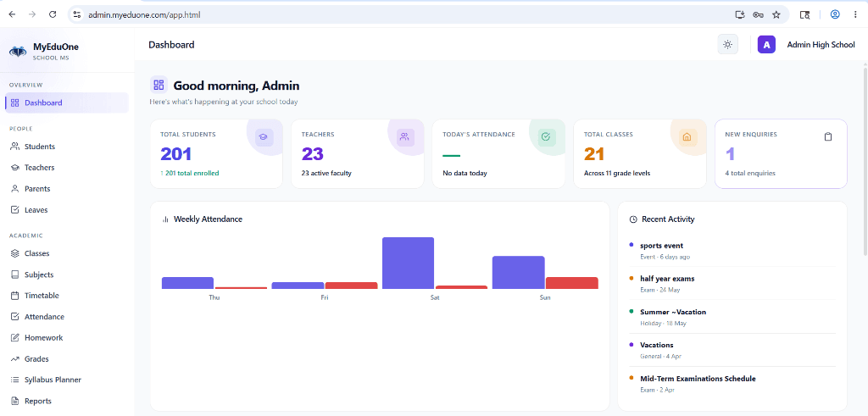Reload the page with browser refresh button
The width and height of the screenshot is (868, 416).
(x=53, y=15)
